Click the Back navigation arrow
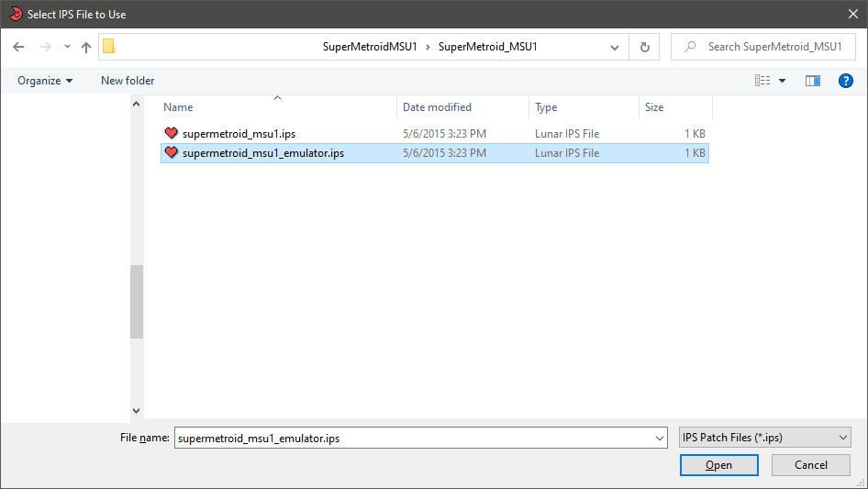 [18, 47]
